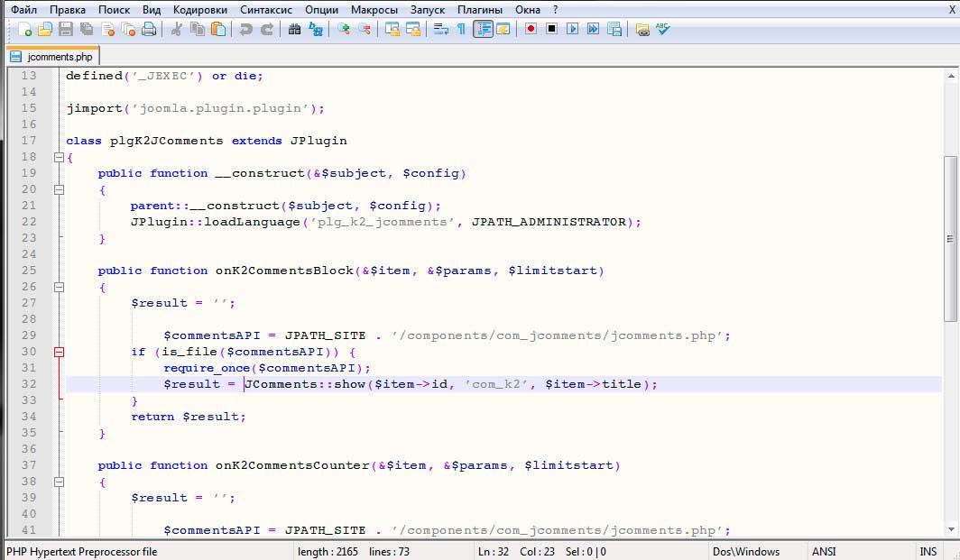Open the Запуск menu
The width and height of the screenshot is (960, 560).
pos(428,10)
